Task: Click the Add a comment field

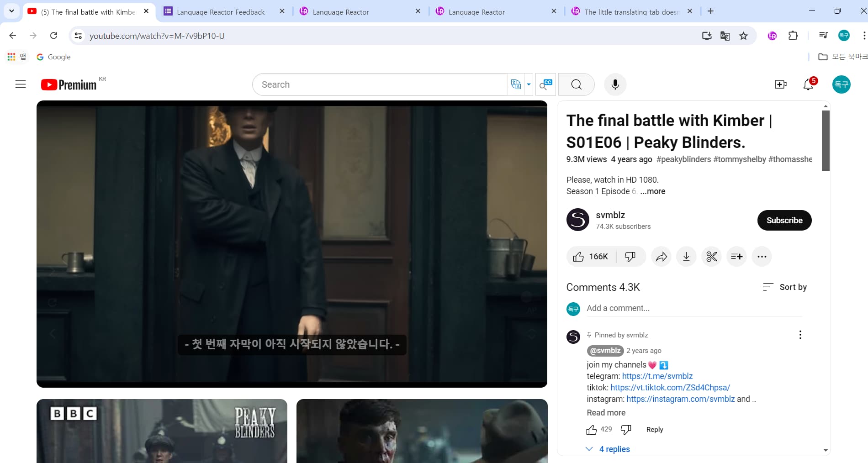Action: click(x=693, y=308)
